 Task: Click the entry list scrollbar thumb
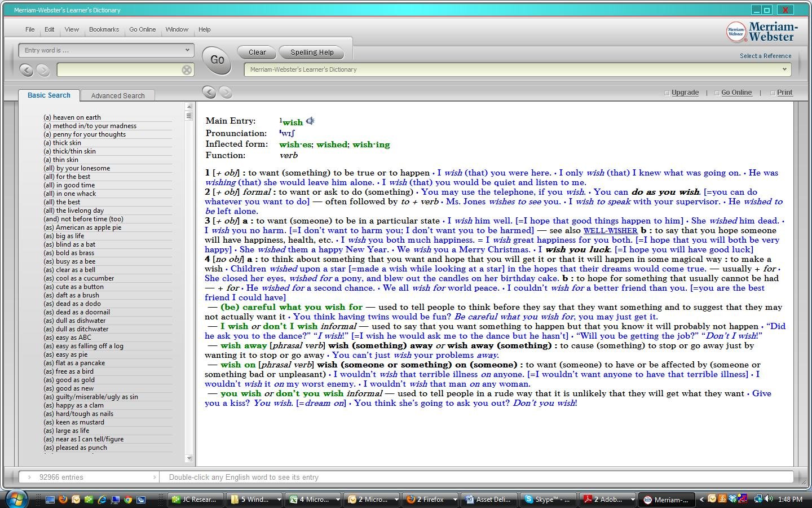pyautogui.click(x=189, y=116)
